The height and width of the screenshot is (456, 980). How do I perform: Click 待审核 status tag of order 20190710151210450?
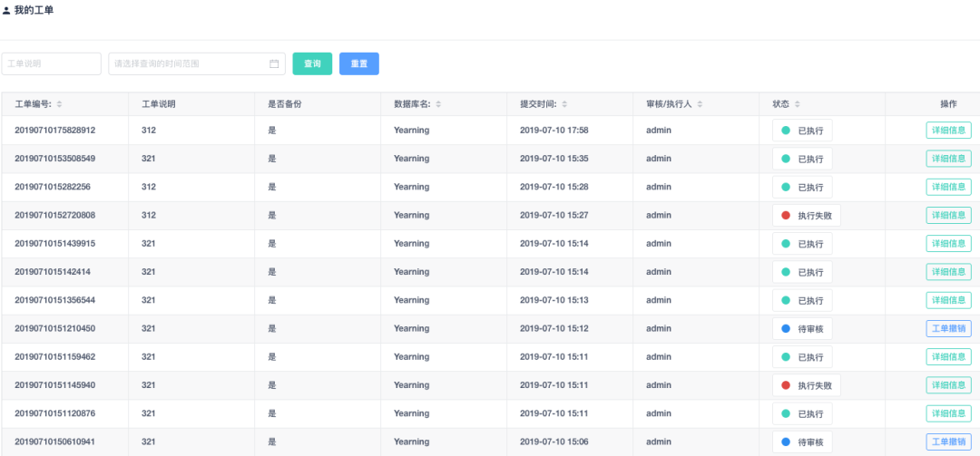point(802,328)
